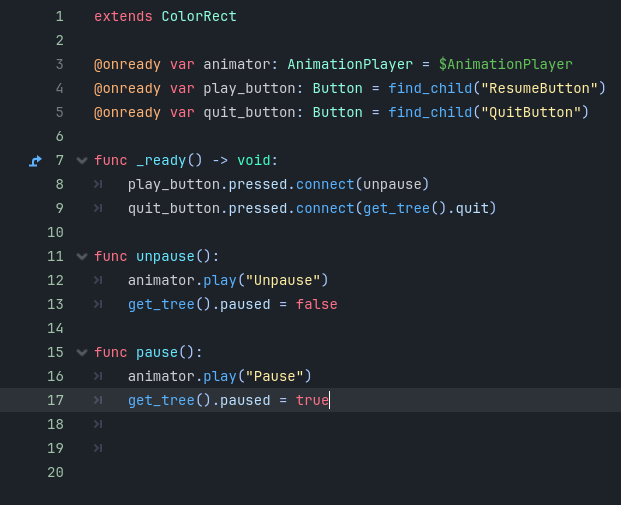Click 'ColorRect' on line 1
Screen dimensions: 621x505
[x=199, y=17]
